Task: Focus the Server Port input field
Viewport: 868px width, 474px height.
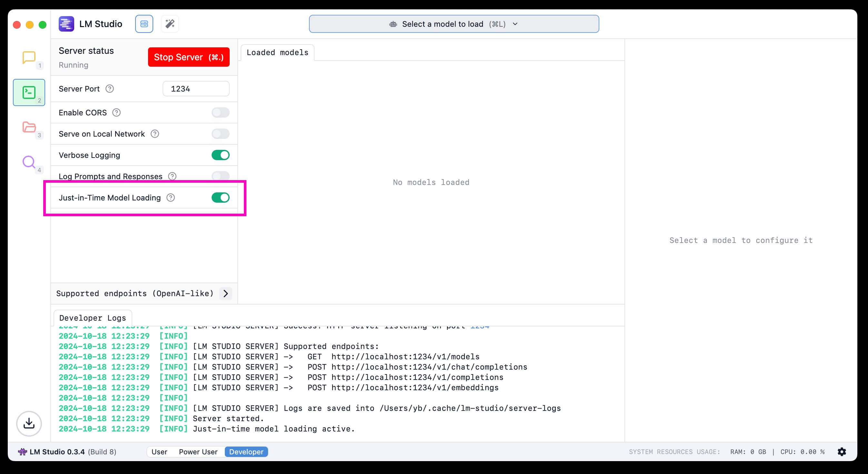Action: click(196, 89)
